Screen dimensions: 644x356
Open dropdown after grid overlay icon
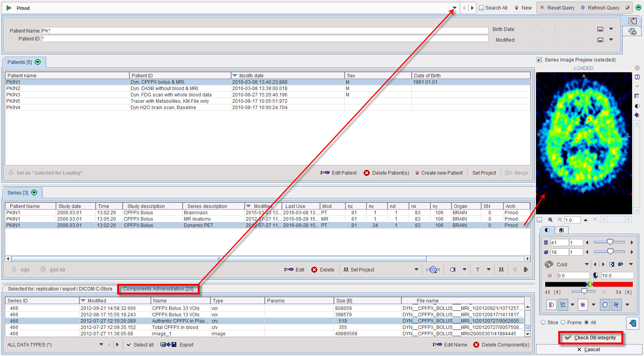(594, 305)
